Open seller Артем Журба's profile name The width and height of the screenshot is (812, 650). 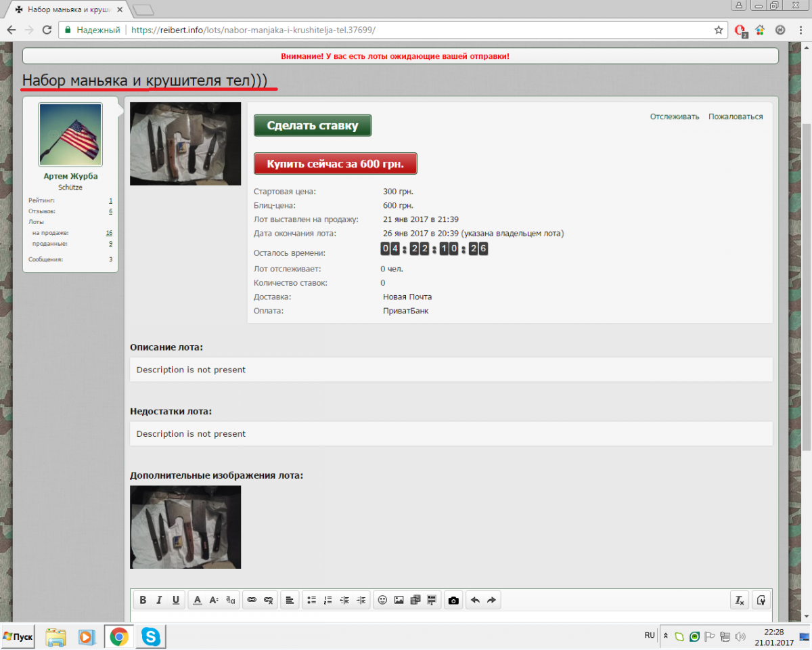click(x=70, y=176)
